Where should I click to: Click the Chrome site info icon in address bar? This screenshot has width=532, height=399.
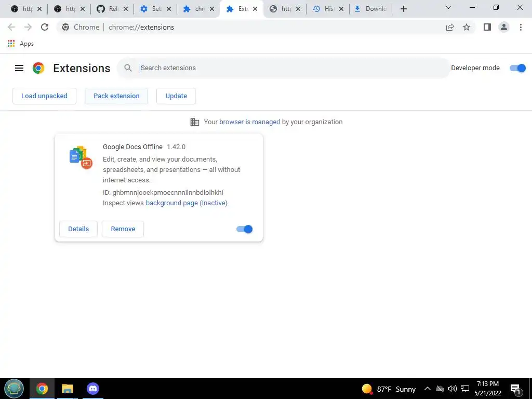point(65,27)
